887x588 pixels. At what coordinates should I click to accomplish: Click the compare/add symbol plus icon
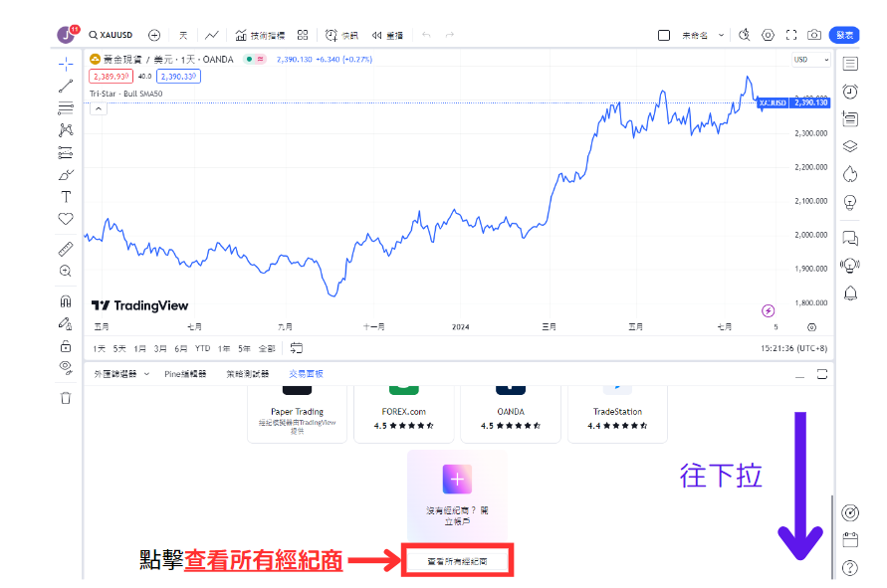154,35
